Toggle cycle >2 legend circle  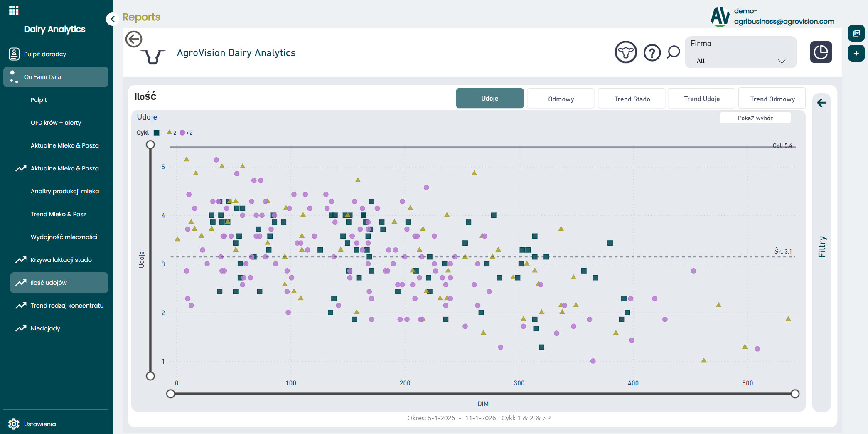[x=182, y=133]
